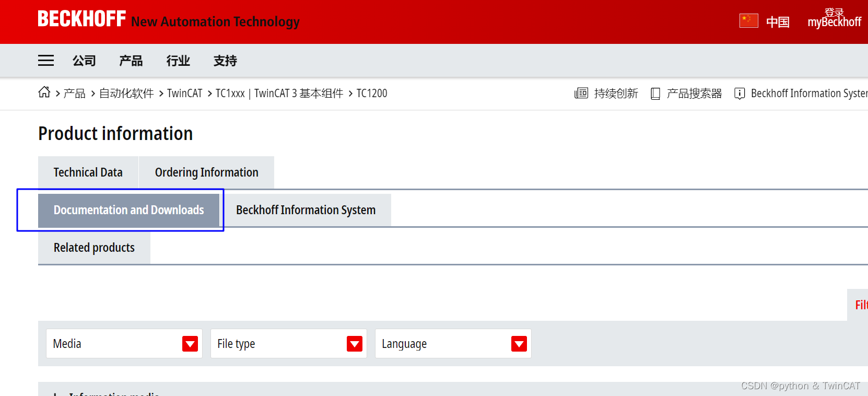Screen dimensions: 868x396
Task: Open the File type dropdown arrow
Action: coord(355,344)
